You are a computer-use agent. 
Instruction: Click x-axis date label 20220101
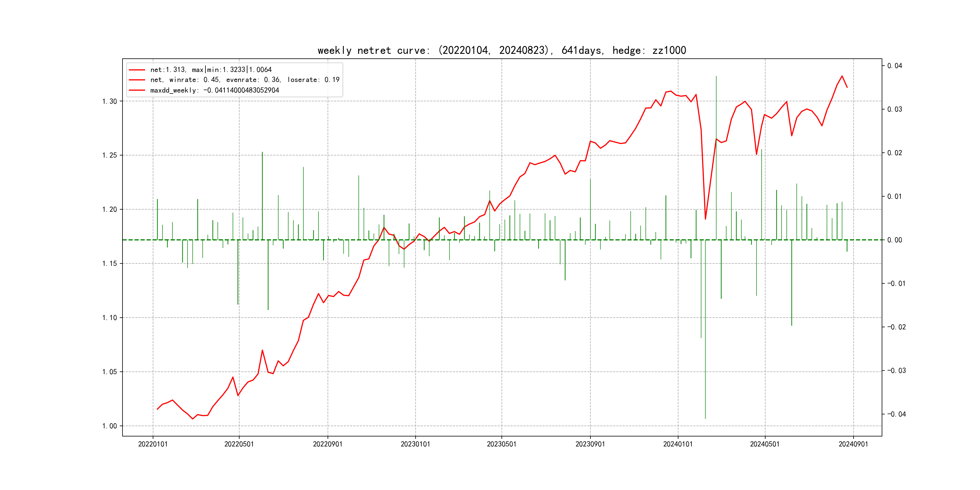pyautogui.click(x=153, y=444)
